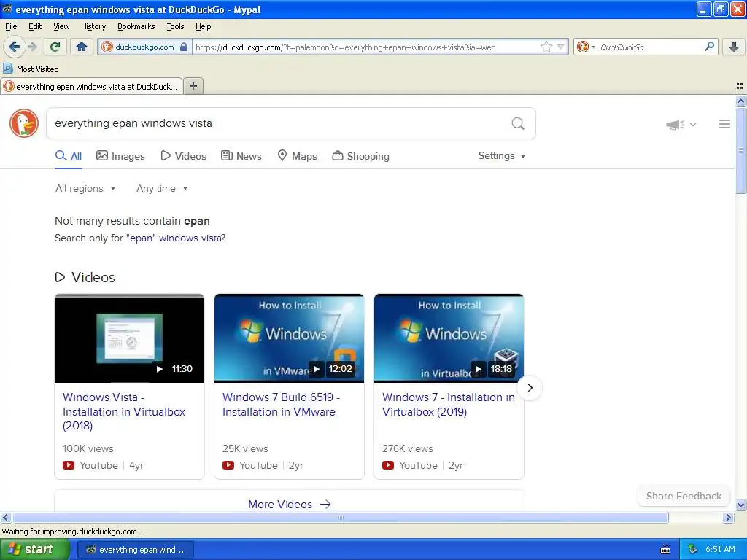Click the padlock icon in address bar
The height and width of the screenshot is (560, 747).
pyautogui.click(x=184, y=47)
